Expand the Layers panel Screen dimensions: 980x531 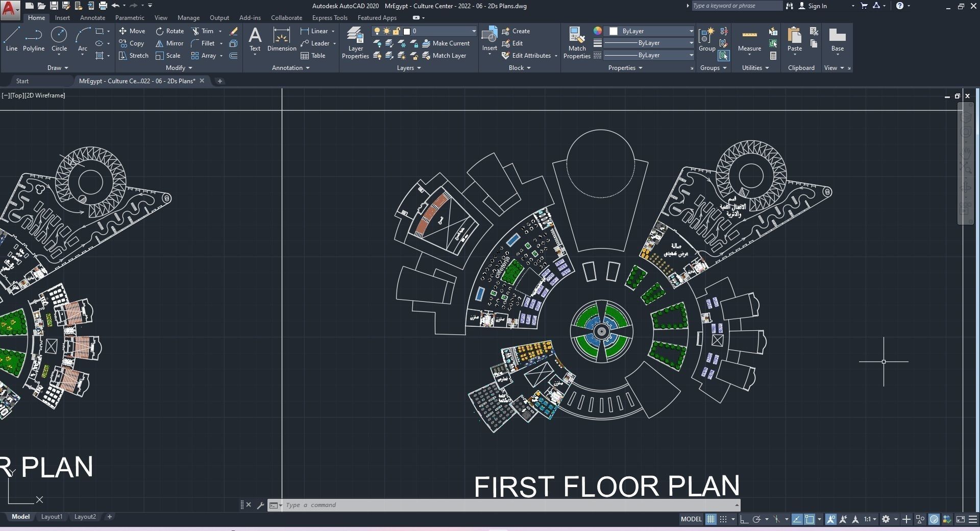pyautogui.click(x=409, y=68)
